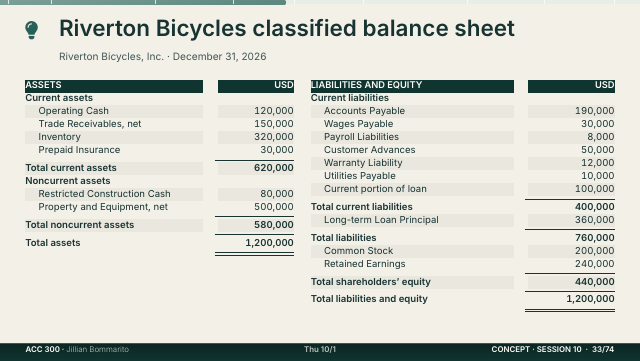
Task: Select the 'Inventory' row label
Action: point(60,137)
